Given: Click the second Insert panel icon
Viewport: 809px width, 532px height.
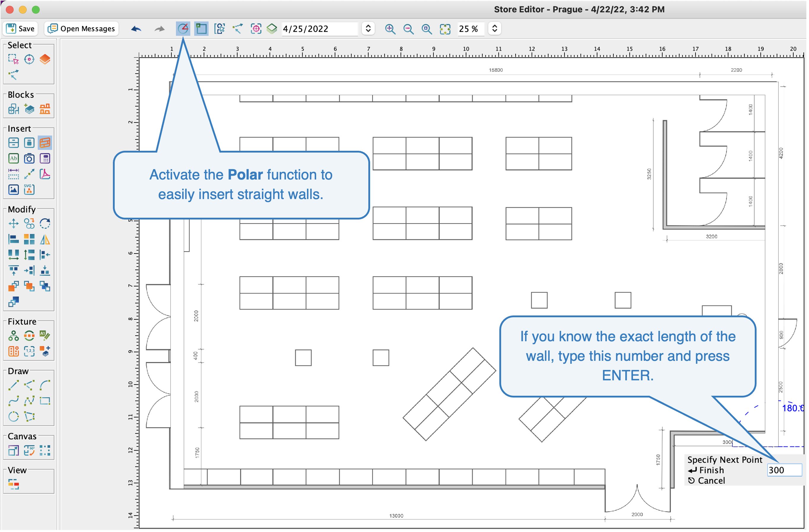Looking at the screenshot, I should (x=29, y=143).
